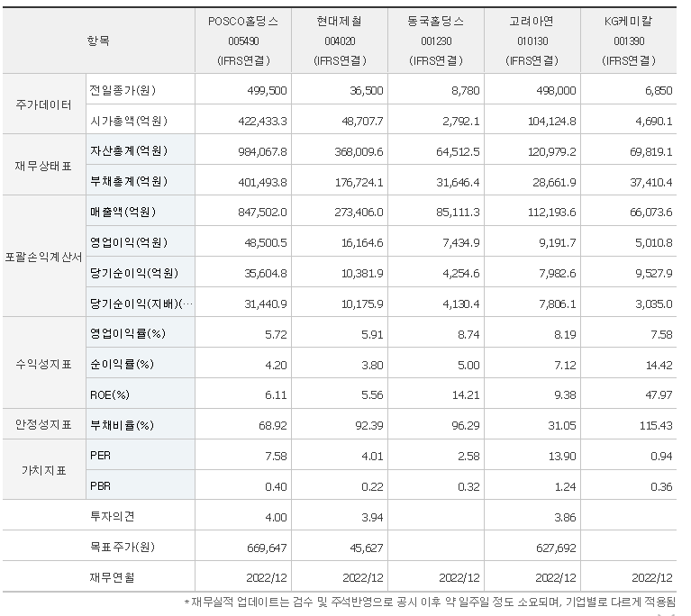Select the 가치지표 category cell
The height and width of the screenshot is (616, 691).
(x=43, y=470)
